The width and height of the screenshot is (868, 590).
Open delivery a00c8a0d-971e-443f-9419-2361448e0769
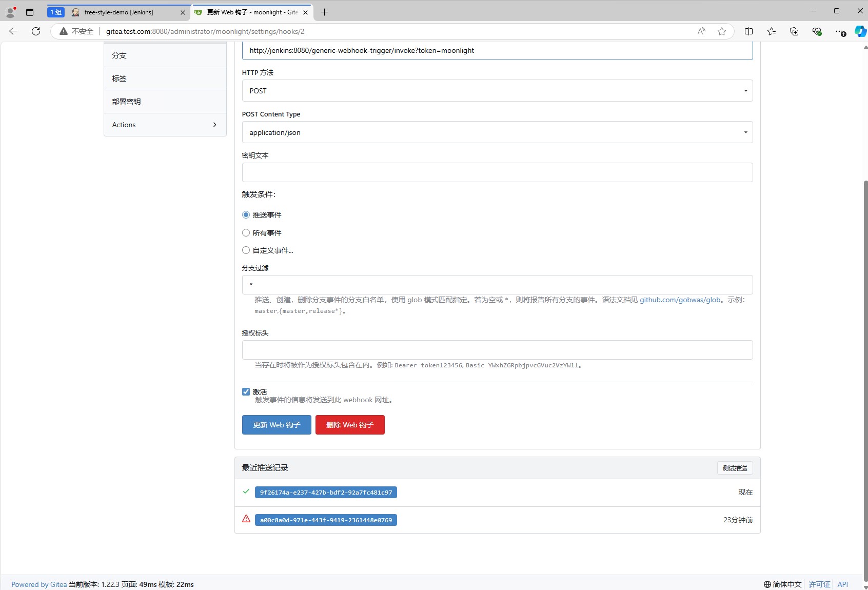click(326, 520)
